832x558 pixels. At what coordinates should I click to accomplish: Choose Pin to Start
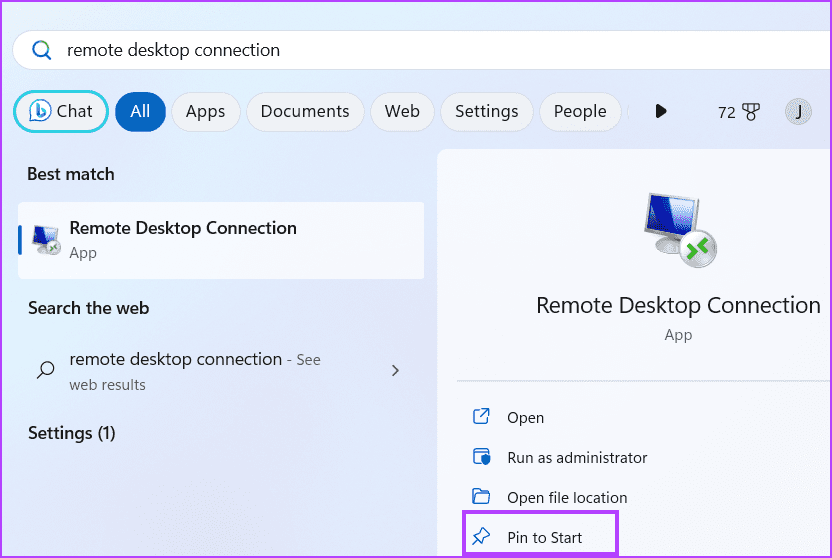(x=540, y=535)
